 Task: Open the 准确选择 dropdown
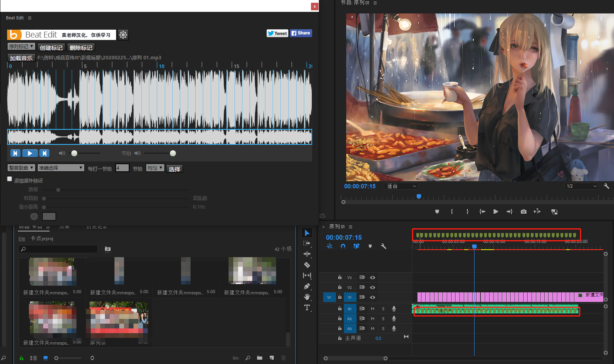61,168
